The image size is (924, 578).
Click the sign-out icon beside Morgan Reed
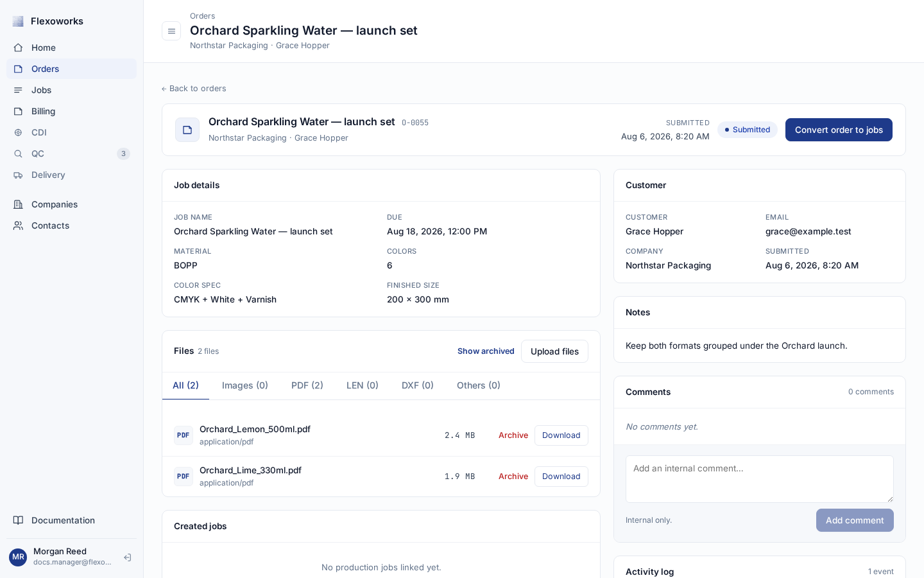coord(127,557)
